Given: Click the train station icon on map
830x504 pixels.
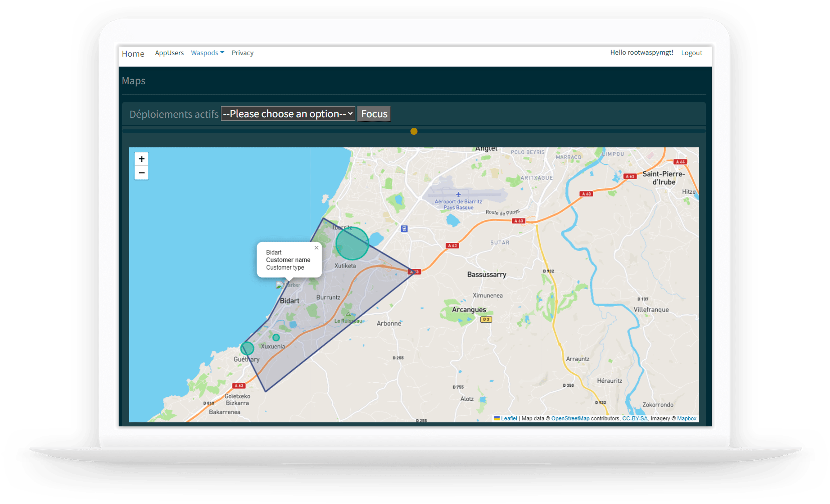Looking at the screenshot, I should tap(404, 229).
